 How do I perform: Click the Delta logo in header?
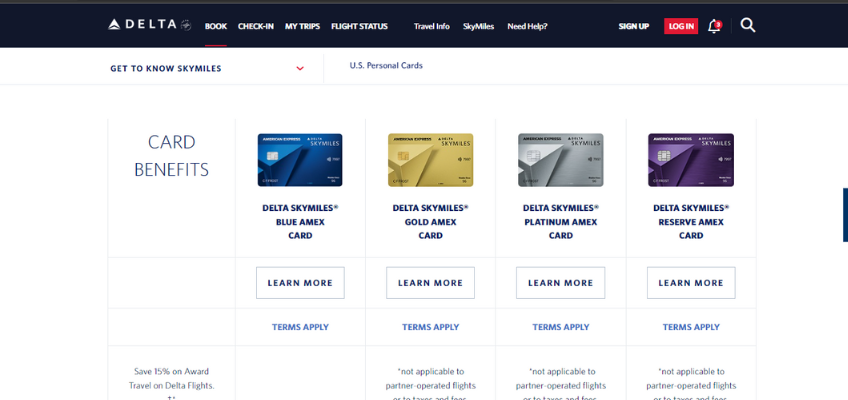click(x=149, y=25)
